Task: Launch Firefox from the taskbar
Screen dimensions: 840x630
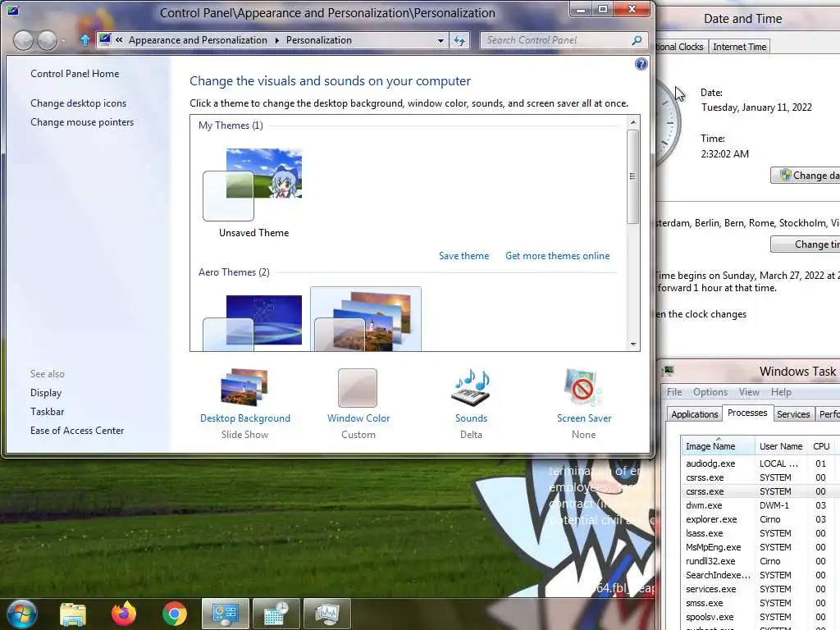Action: coord(124,614)
